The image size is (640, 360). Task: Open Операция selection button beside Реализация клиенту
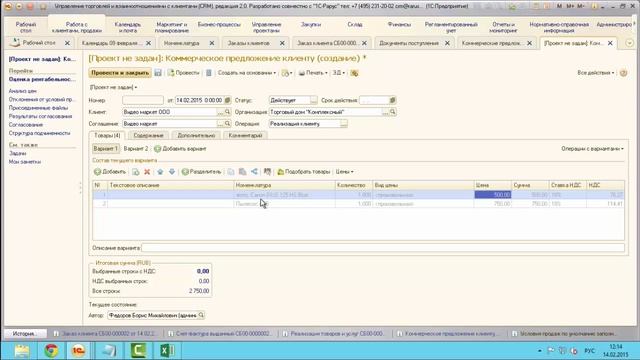[344, 124]
